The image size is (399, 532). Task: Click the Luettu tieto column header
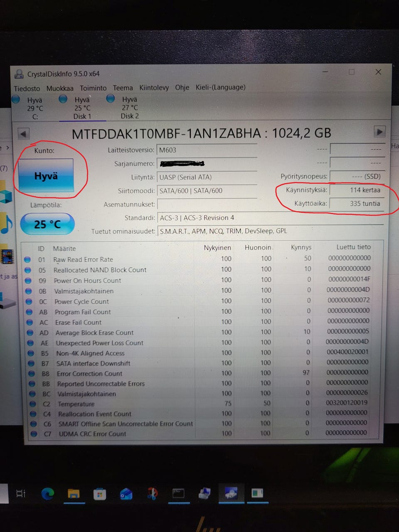coord(353,246)
